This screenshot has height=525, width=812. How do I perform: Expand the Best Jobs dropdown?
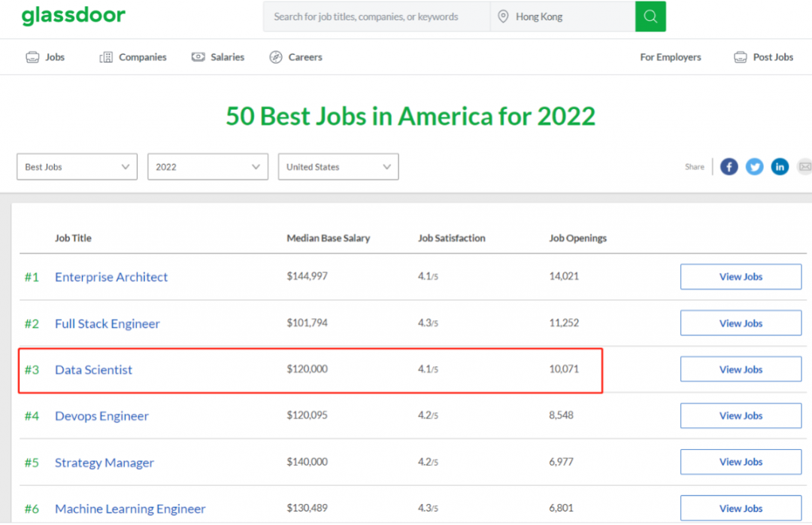point(77,167)
